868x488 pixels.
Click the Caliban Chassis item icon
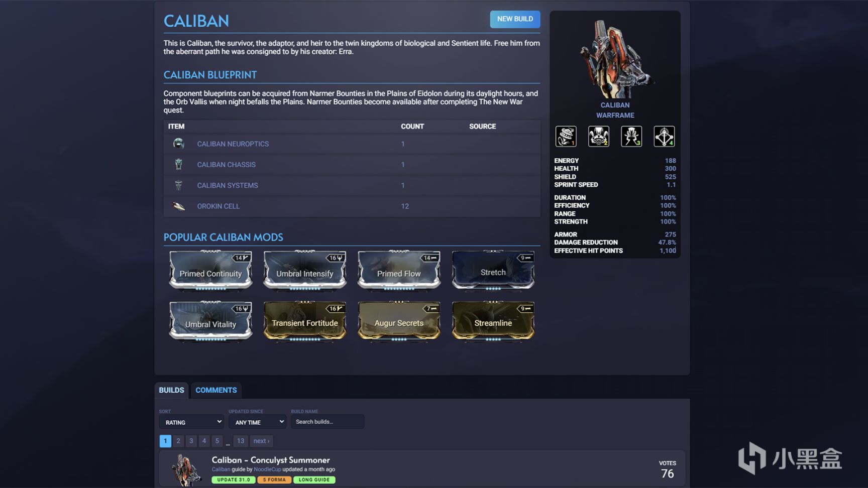(x=178, y=164)
